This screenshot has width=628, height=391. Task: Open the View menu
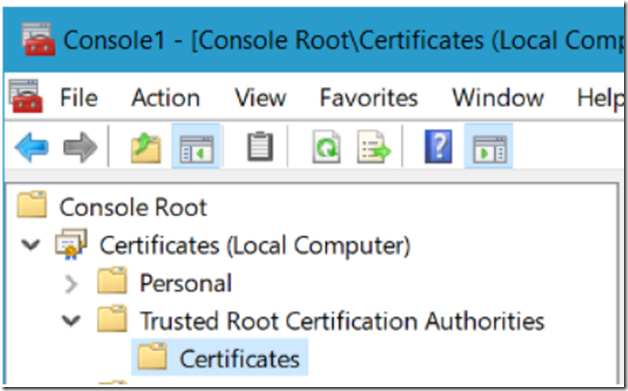point(260,98)
